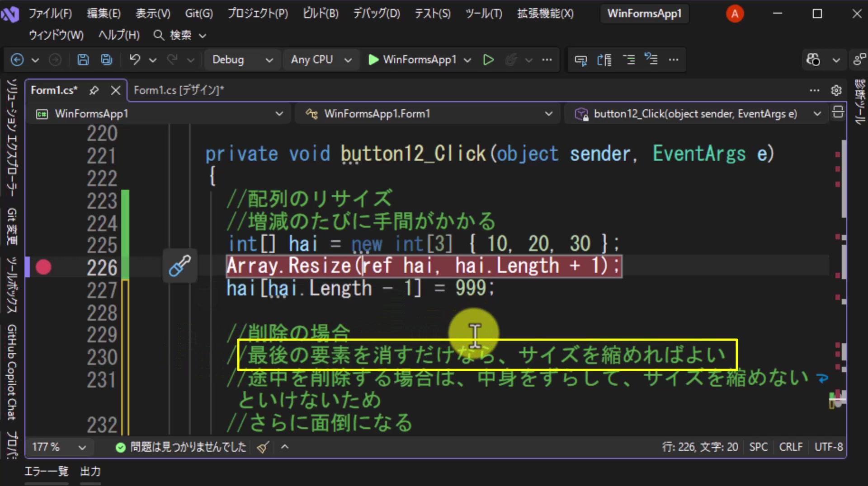Open the 出力 panel tab
Viewport: 868px width, 486px height.
coord(90,472)
